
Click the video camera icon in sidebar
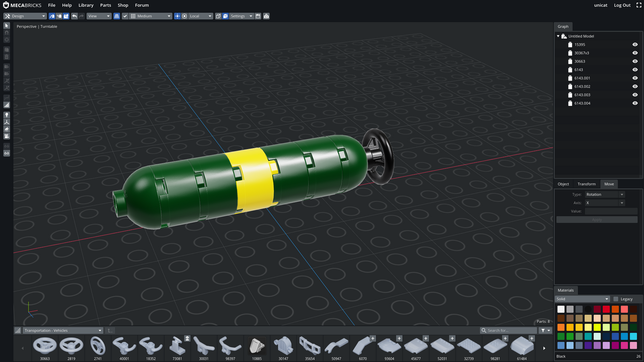[x=7, y=136]
